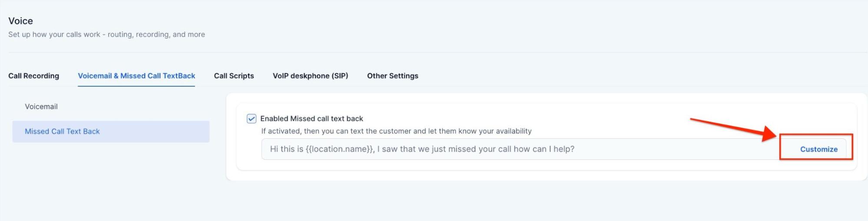Click the Voice page heading
The height and width of the screenshot is (221, 868).
pos(20,21)
